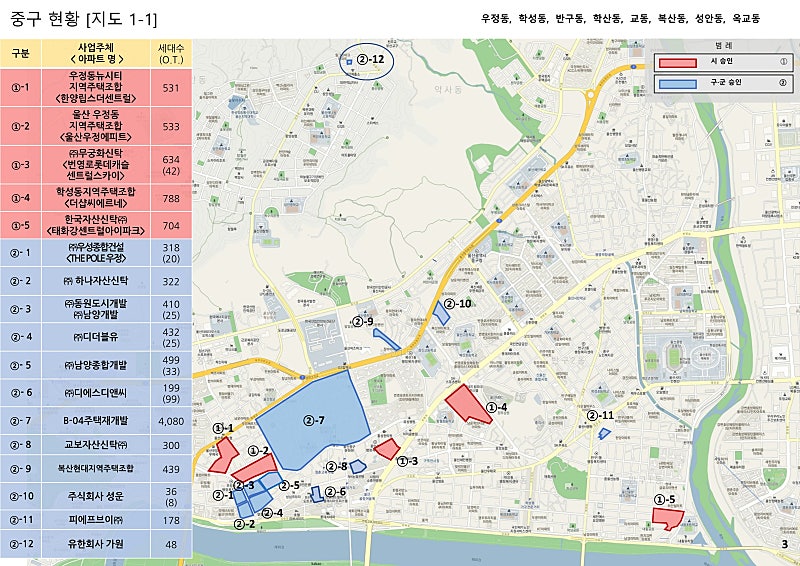This screenshot has height=566, width=800.
Task: Click the 구분 column header
Action: coord(20,54)
